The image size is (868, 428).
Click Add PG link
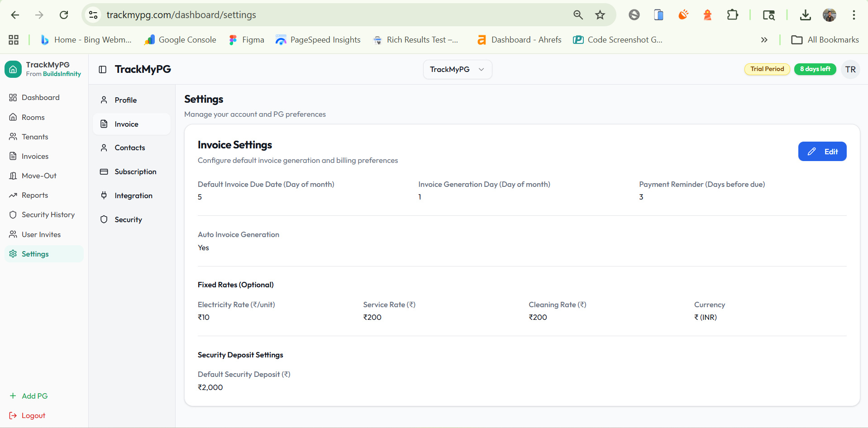pos(34,396)
